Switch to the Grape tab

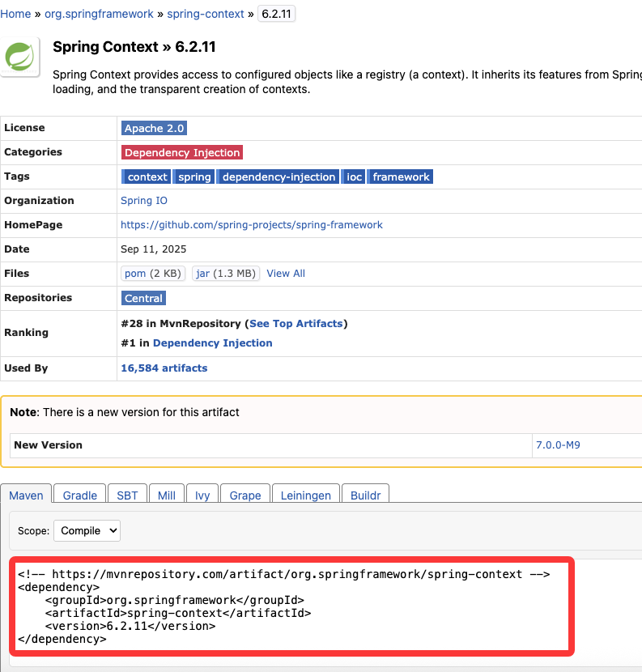pyautogui.click(x=245, y=495)
